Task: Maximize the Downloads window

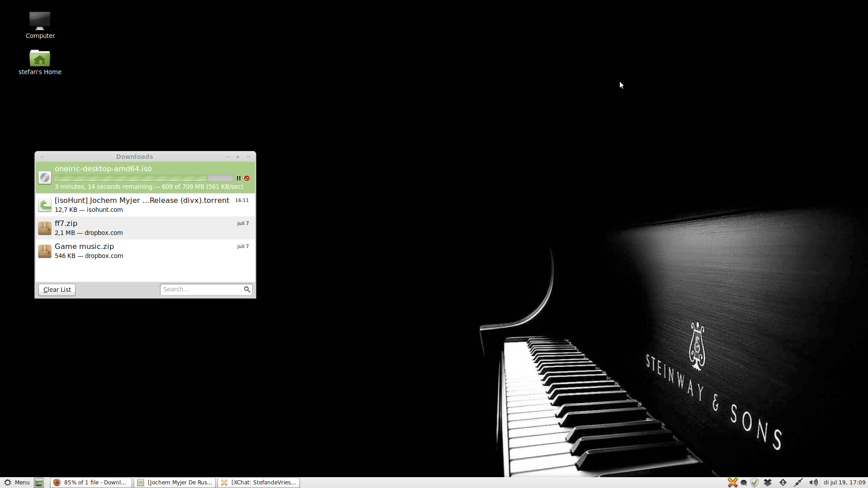Action: point(238,157)
